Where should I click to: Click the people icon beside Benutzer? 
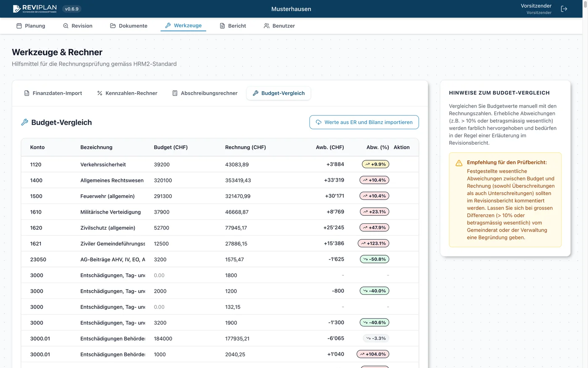(x=266, y=26)
